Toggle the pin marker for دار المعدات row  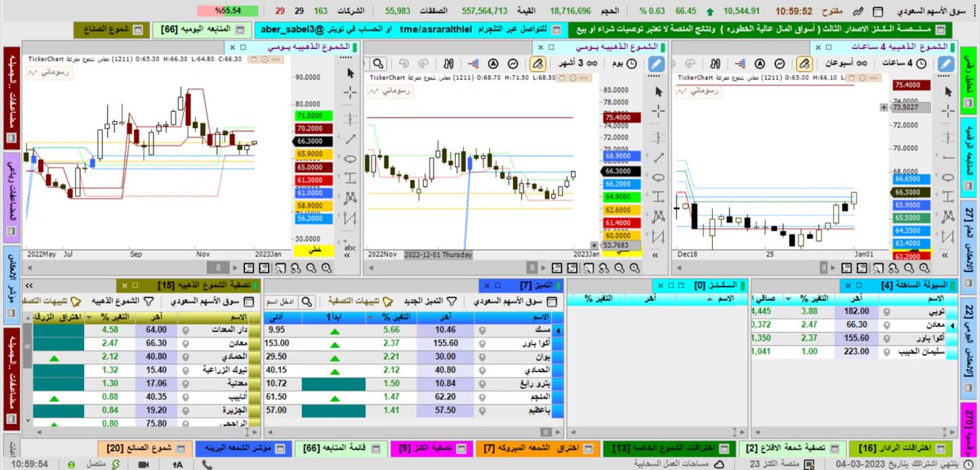point(186,329)
